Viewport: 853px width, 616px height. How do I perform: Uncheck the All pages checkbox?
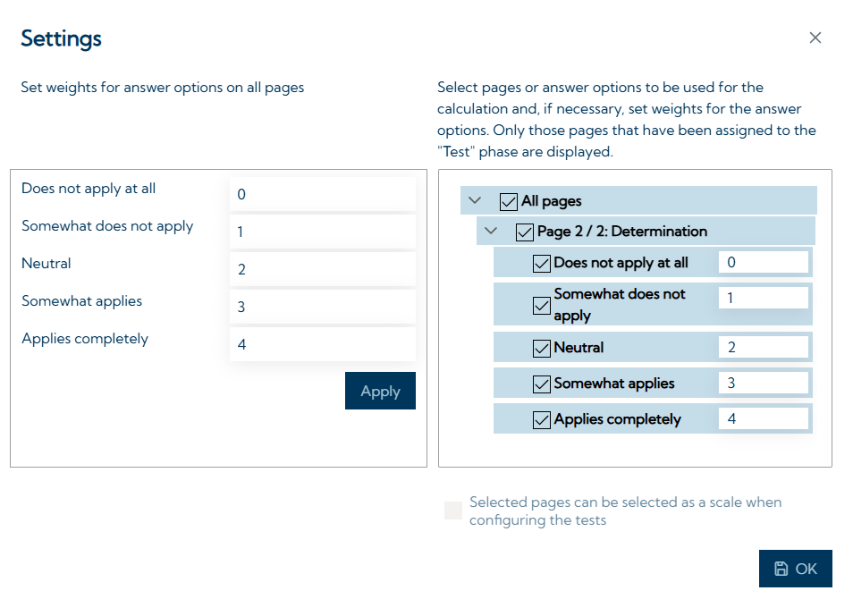(509, 201)
